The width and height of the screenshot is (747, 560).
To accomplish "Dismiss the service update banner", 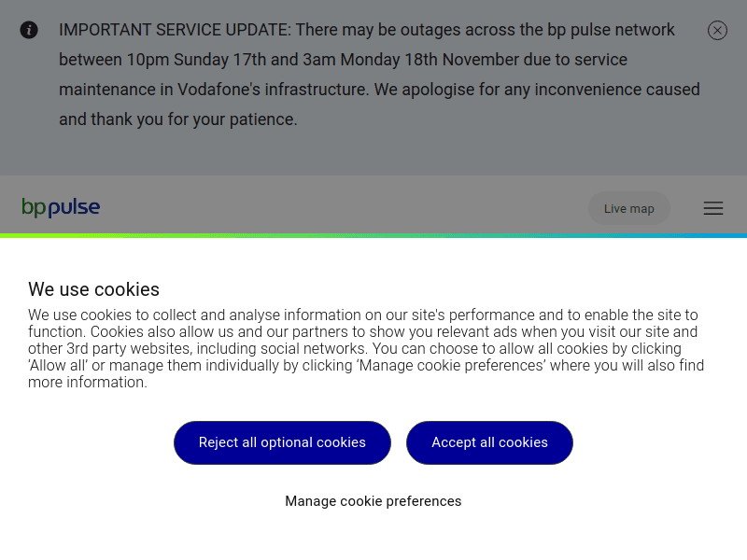I will pos(717,31).
